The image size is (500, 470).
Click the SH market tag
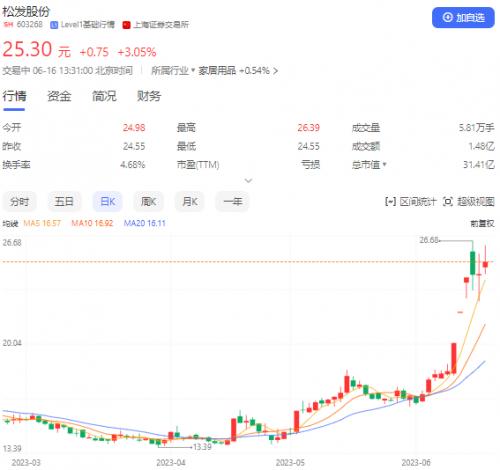8,25
